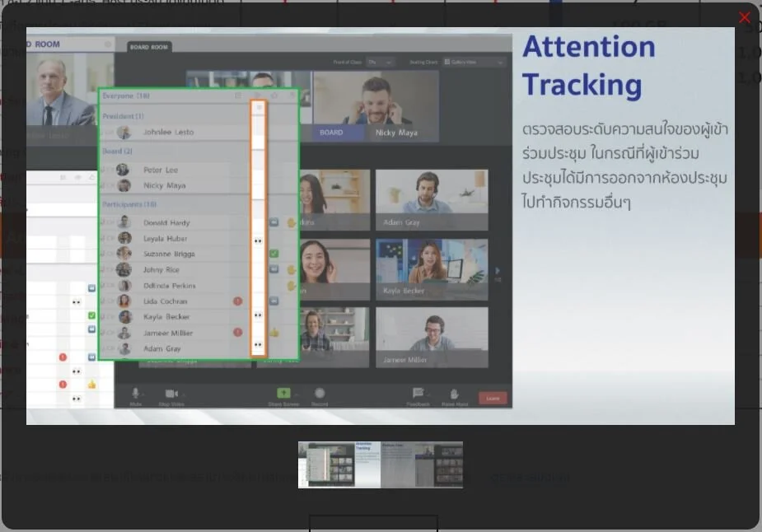Click Adam Gray's video tile
This screenshot has height=532, width=762.
tap(432, 199)
